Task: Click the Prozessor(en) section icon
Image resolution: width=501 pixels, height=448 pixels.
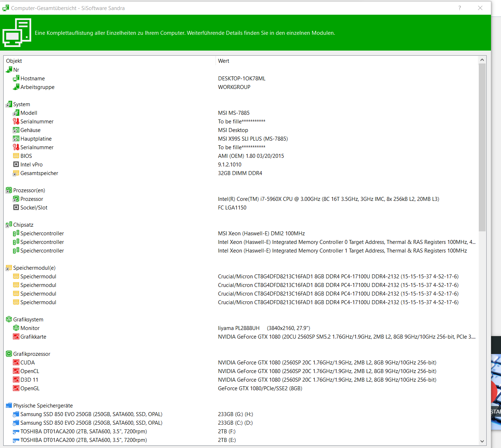Action: pos(9,190)
